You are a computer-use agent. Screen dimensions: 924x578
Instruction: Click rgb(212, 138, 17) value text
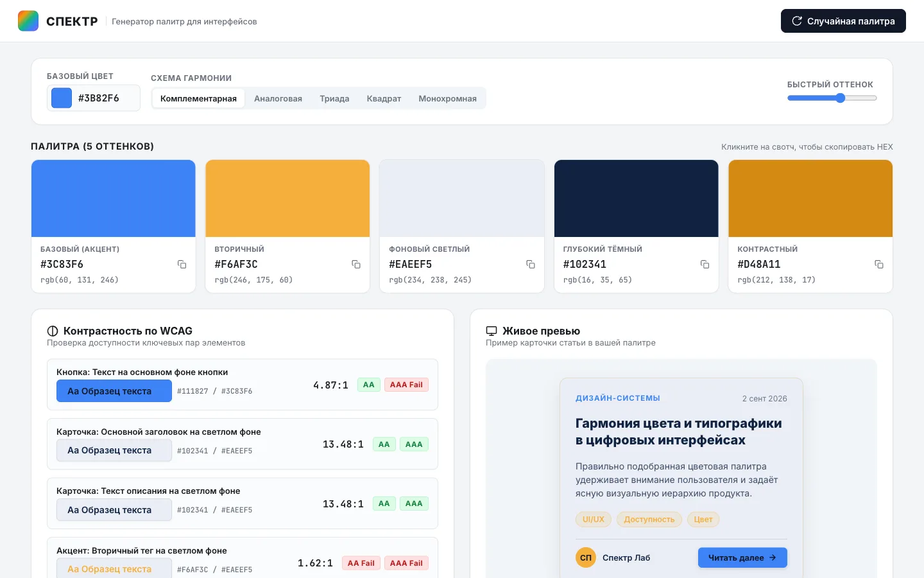[776, 280]
